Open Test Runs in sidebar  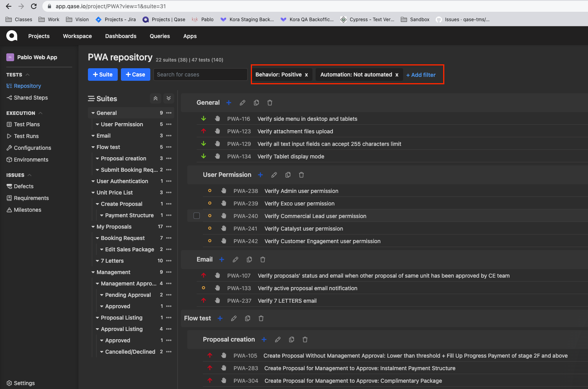(23, 136)
